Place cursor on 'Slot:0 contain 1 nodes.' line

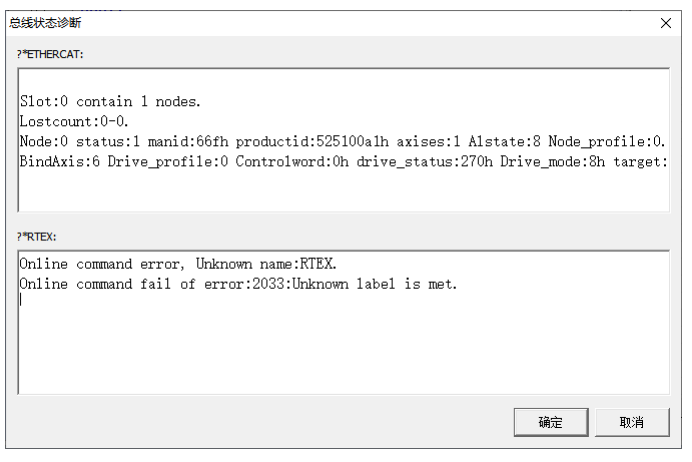[x=110, y=101]
